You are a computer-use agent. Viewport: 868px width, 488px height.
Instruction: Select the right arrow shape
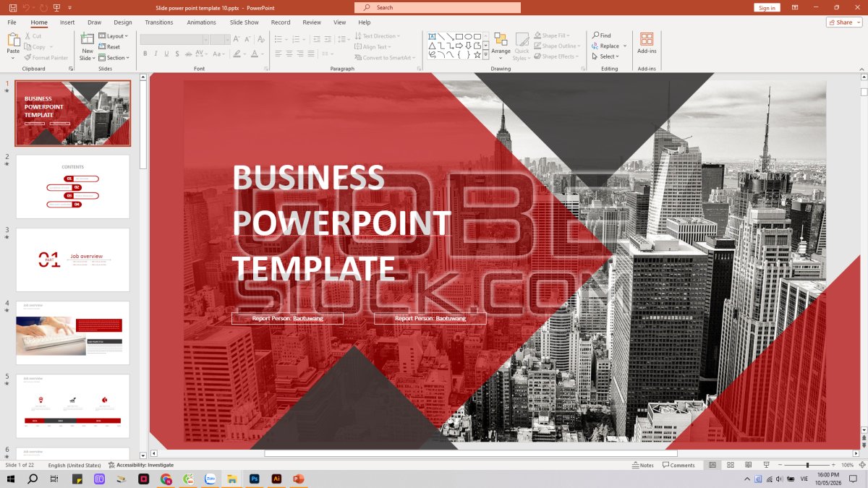click(459, 46)
